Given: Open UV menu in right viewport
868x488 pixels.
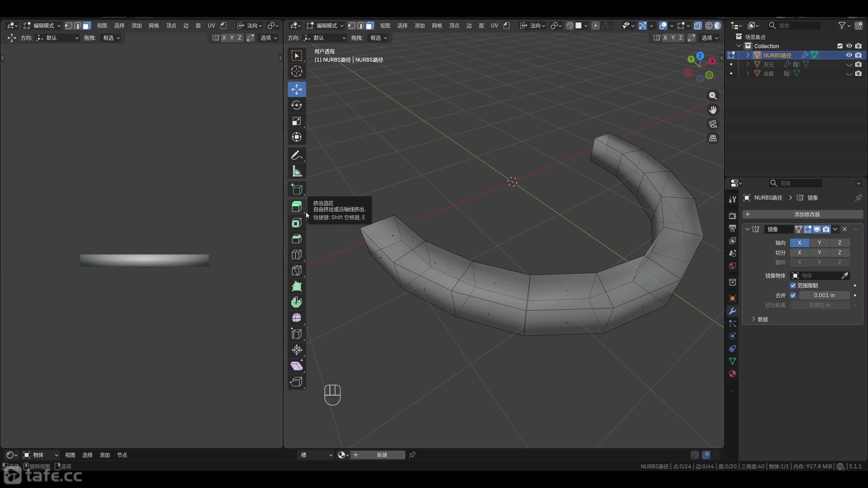Looking at the screenshot, I should 494,26.
